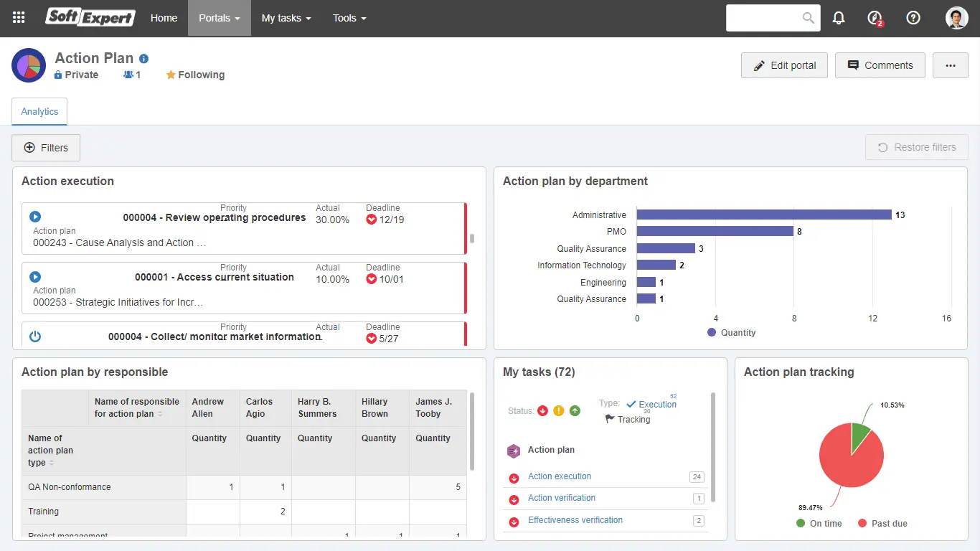Click the notifications bell icon
Image resolution: width=980 pixels, height=551 pixels.
pyautogui.click(x=839, y=18)
